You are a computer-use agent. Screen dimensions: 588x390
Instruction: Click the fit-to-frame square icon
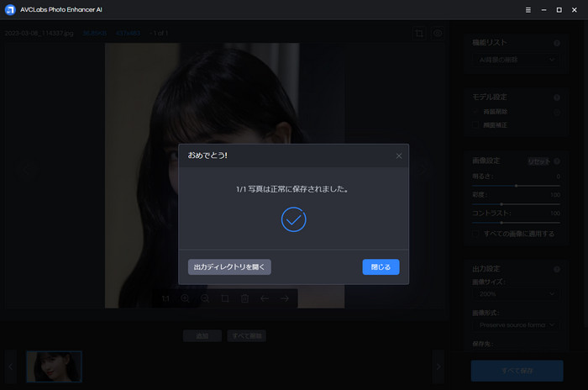225,298
